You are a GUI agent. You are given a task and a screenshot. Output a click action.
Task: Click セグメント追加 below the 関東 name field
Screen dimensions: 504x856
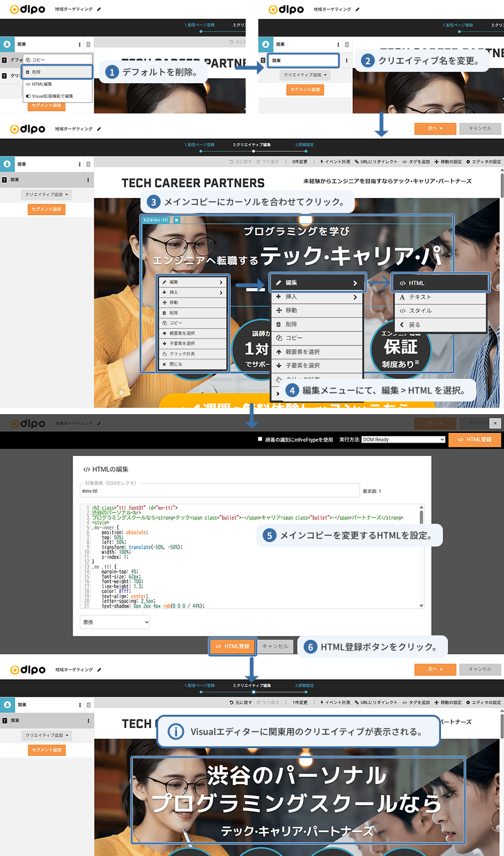tap(305, 90)
